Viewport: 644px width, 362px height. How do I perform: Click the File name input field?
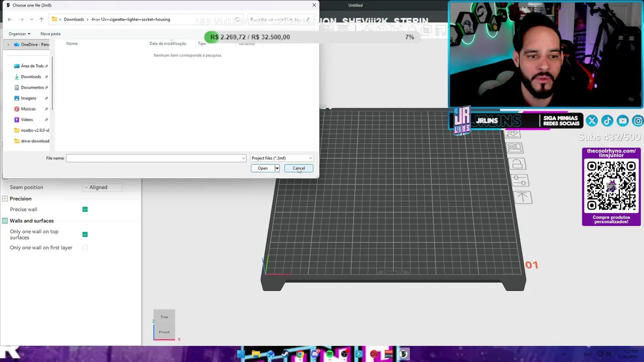point(153,158)
